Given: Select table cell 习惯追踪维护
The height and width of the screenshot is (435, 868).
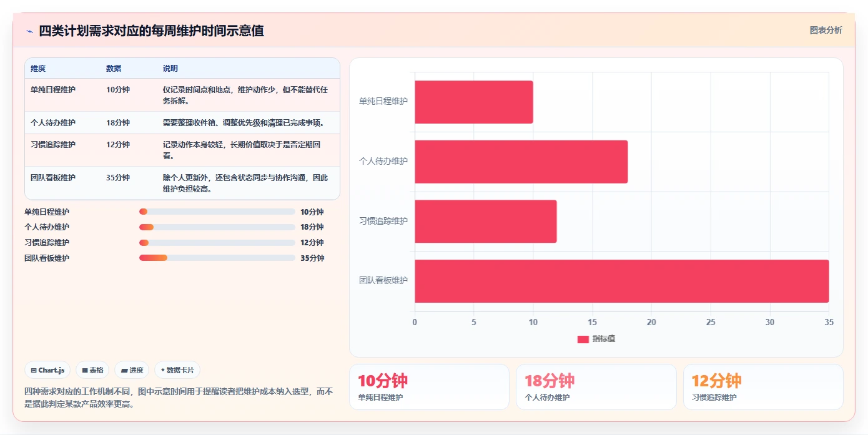Looking at the screenshot, I should click(53, 145).
